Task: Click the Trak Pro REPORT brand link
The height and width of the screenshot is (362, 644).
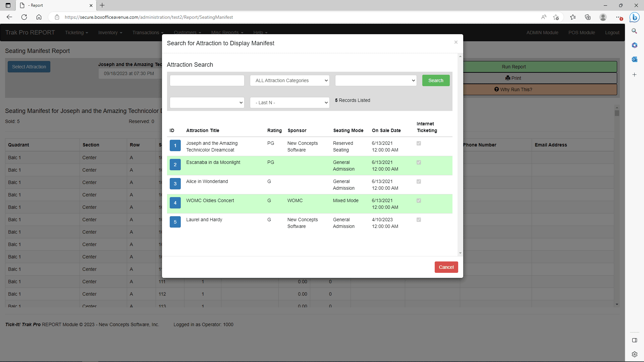Action: tap(30, 33)
